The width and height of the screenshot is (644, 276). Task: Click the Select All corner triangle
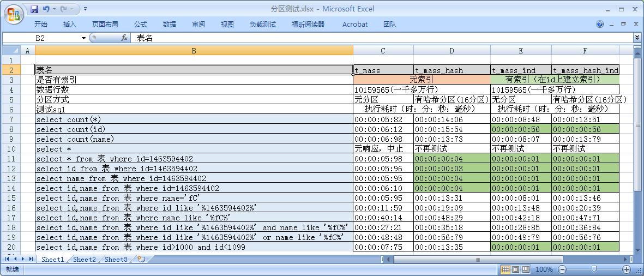11,51
